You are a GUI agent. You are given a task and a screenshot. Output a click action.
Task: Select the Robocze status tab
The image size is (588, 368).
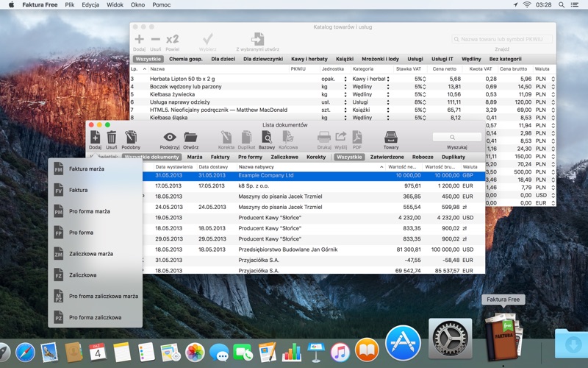(x=423, y=157)
